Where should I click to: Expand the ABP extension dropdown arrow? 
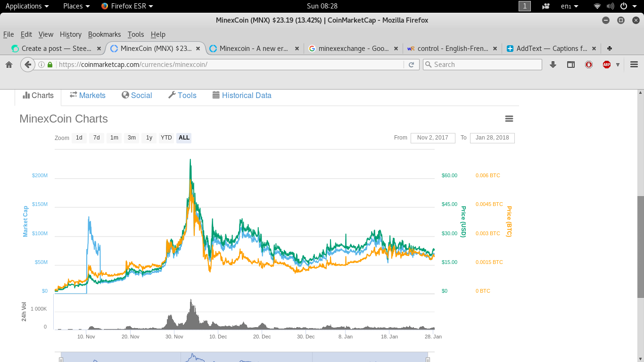pos(618,65)
